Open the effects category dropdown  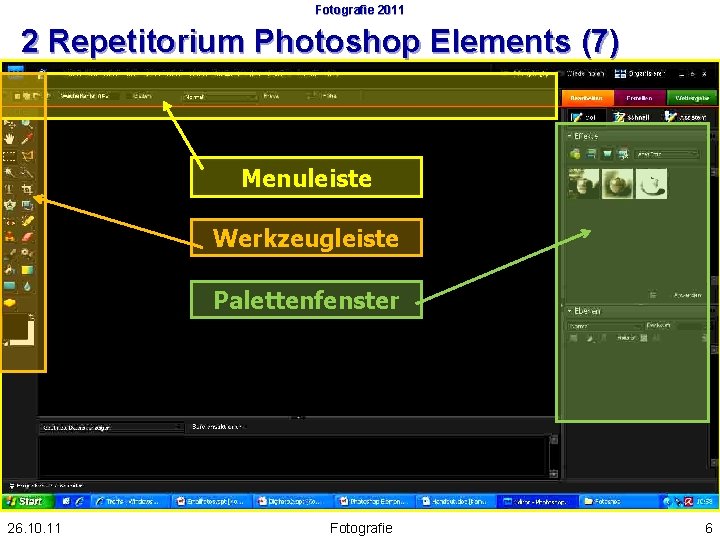(x=667, y=154)
